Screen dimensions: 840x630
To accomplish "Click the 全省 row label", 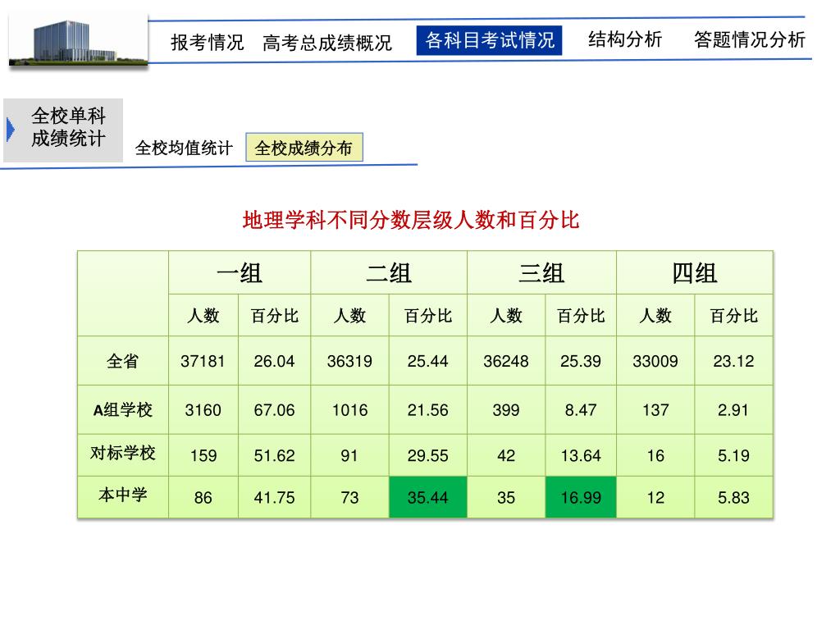I will 123,361.
